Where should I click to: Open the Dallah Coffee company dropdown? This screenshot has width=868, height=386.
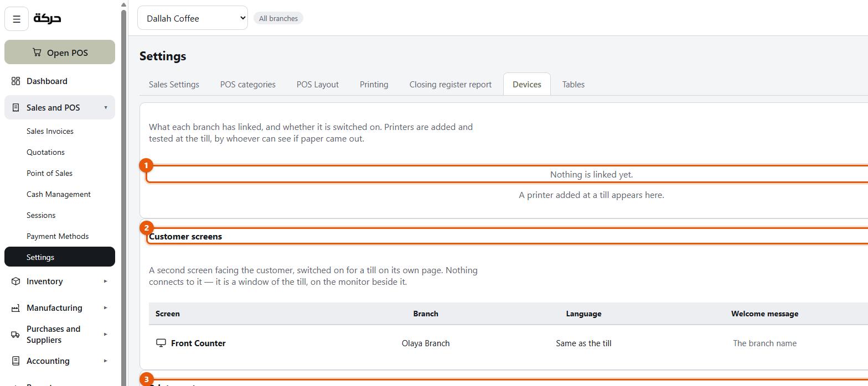click(x=193, y=18)
